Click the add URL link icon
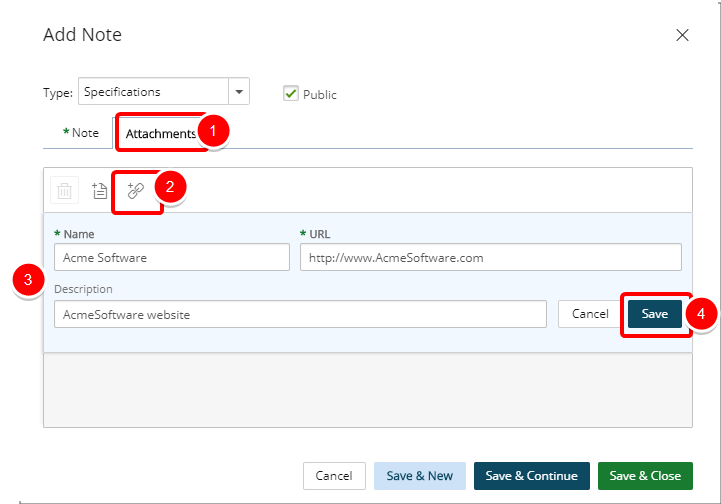Screen dimensions: 721x504 coord(136,190)
